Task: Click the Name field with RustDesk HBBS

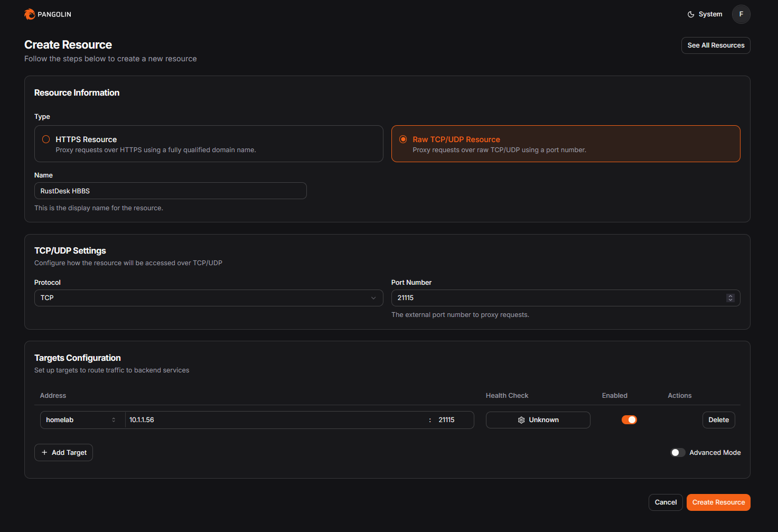Action: click(170, 191)
